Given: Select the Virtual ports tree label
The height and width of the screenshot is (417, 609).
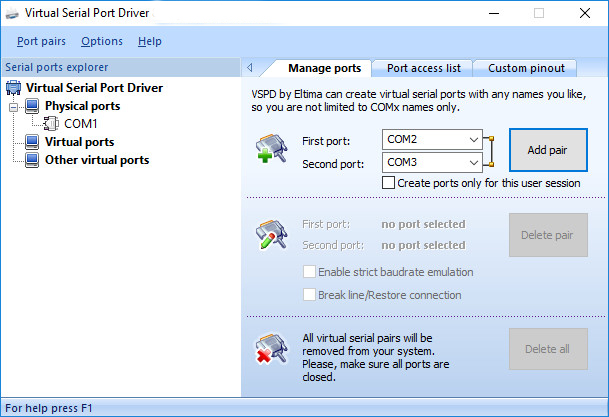Looking at the screenshot, I should (80, 142).
